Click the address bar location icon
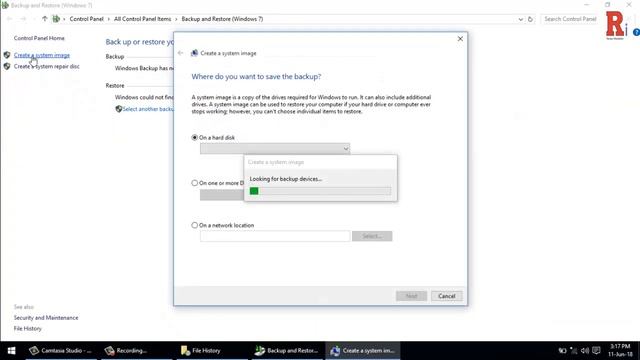Image resolution: width=640 pixels, height=360 pixels. tap(56, 19)
